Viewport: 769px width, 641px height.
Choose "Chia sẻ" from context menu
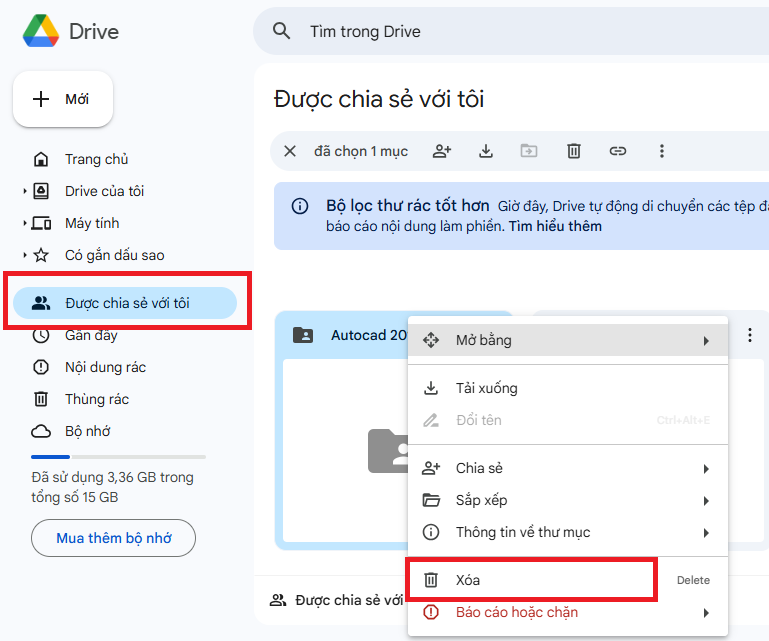pyautogui.click(x=567, y=468)
